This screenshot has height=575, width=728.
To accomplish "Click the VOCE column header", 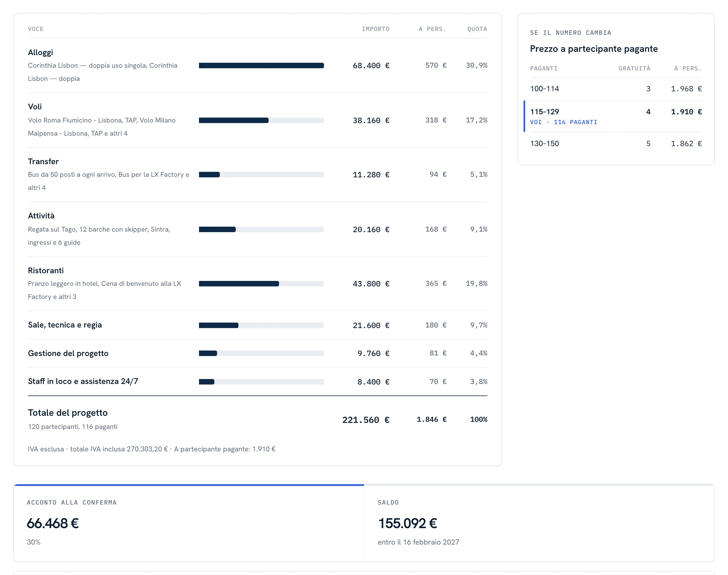I will pos(36,29).
